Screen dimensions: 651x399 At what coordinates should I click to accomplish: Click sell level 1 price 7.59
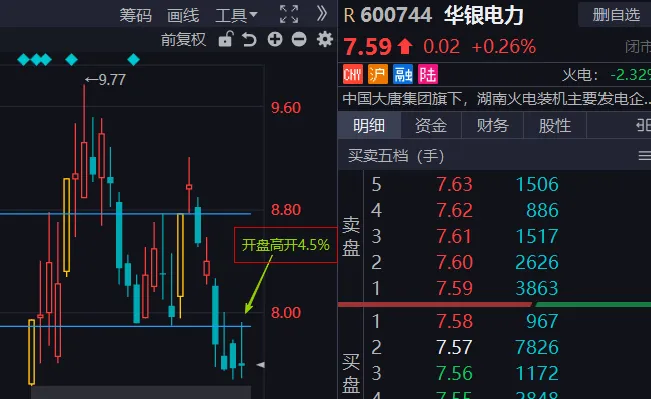coord(454,288)
